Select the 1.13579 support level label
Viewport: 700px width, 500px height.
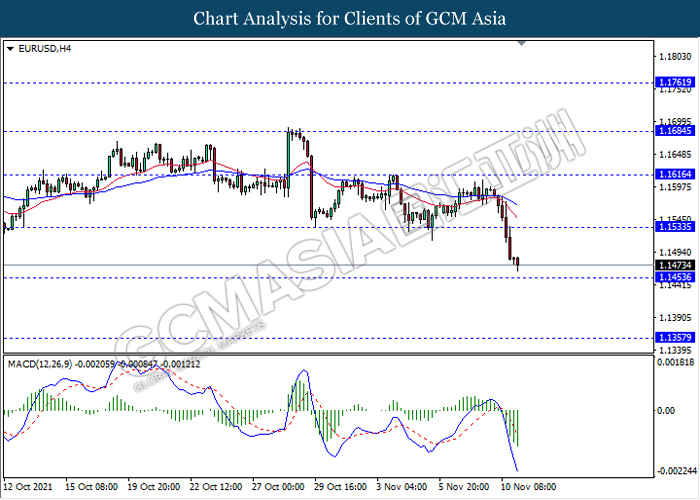tap(675, 338)
